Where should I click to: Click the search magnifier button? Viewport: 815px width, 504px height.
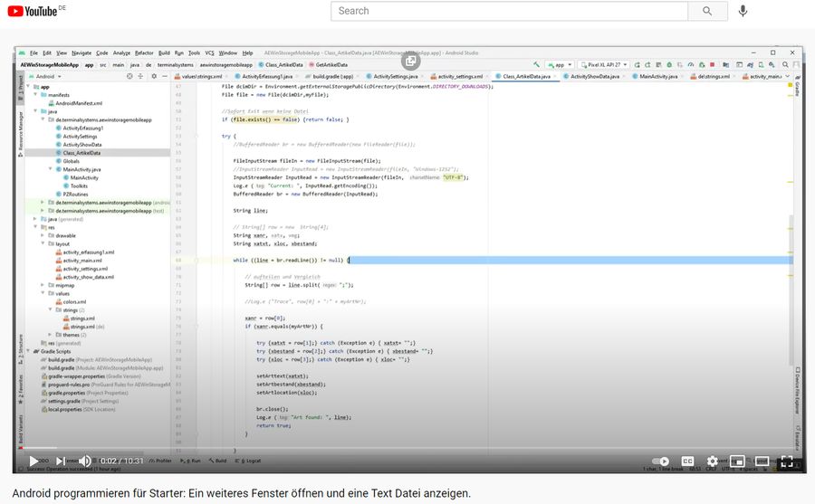pyautogui.click(x=707, y=11)
